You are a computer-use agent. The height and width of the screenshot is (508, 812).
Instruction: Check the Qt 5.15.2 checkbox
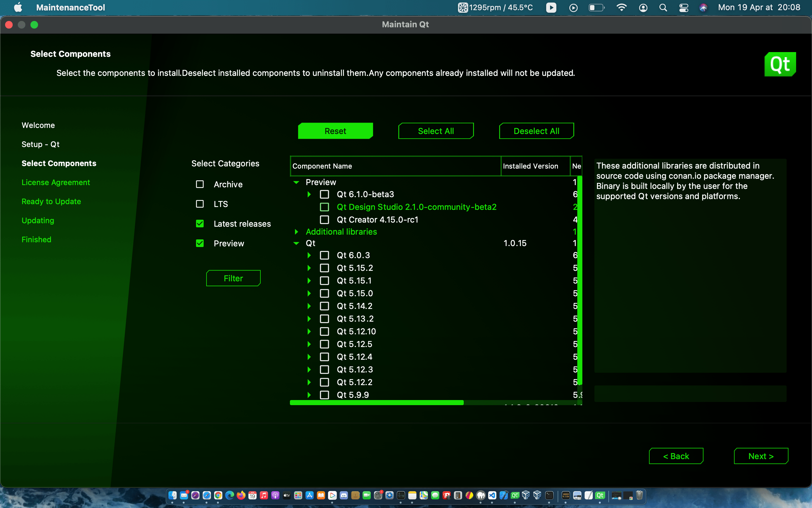pyautogui.click(x=324, y=268)
